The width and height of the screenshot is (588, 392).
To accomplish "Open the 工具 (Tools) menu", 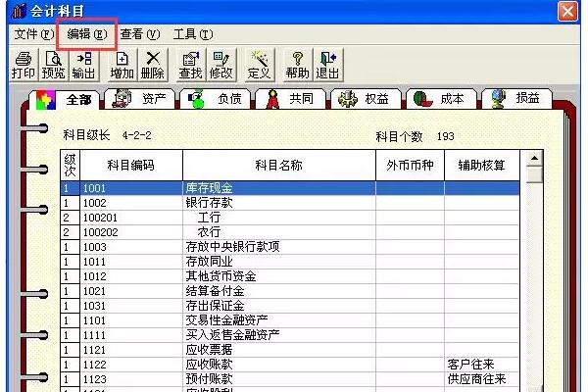I will coord(192,34).
